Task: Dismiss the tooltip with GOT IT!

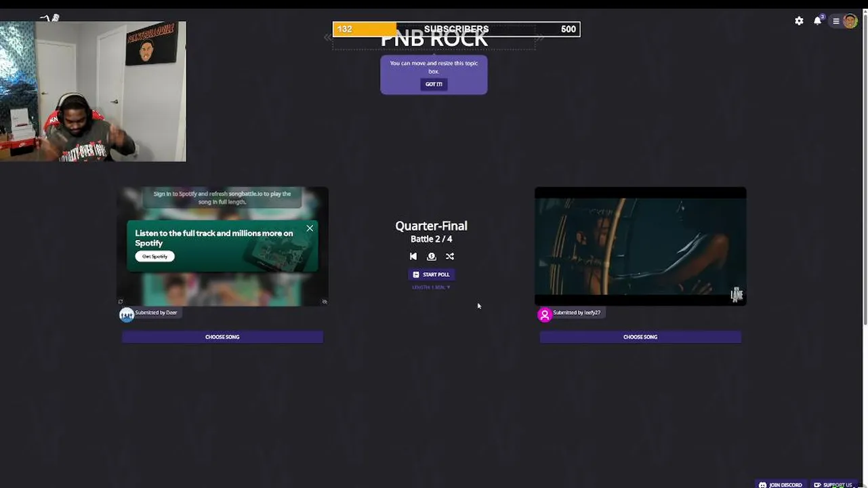Action: point(434,84)
